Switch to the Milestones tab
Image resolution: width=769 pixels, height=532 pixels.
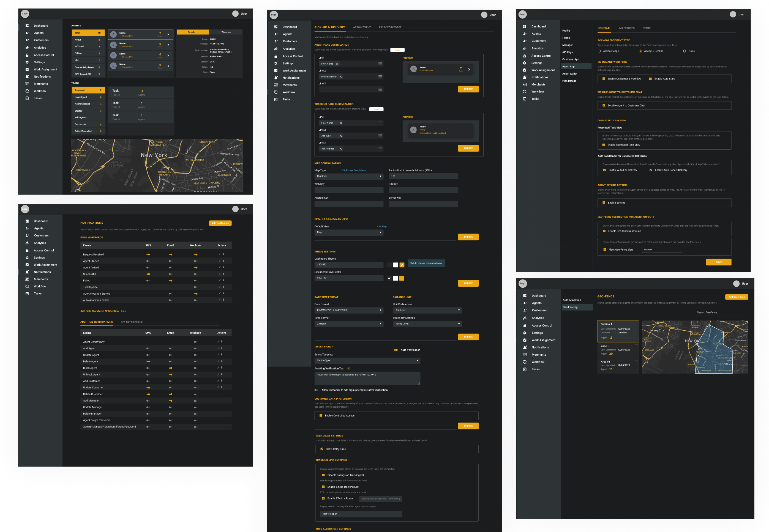pos(627,28)
